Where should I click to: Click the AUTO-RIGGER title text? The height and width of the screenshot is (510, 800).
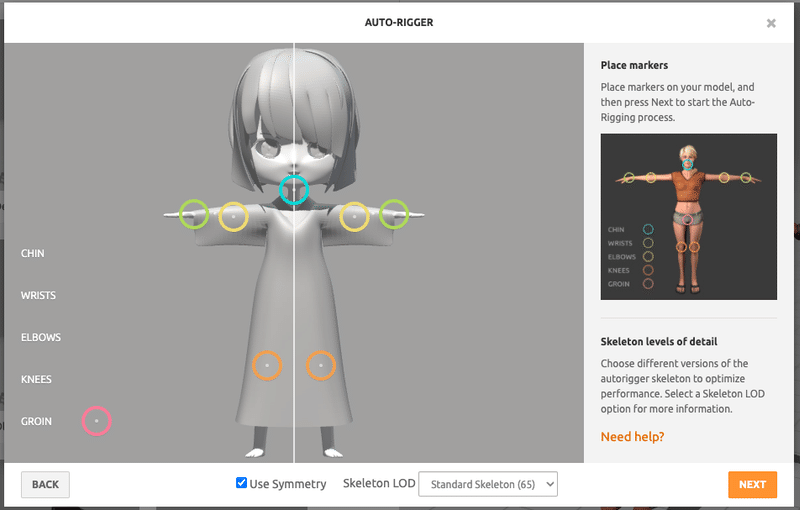(x=399, y=22)
